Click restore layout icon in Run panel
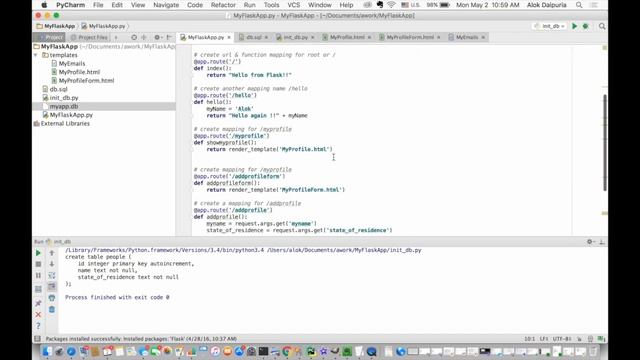 (38, 289)
